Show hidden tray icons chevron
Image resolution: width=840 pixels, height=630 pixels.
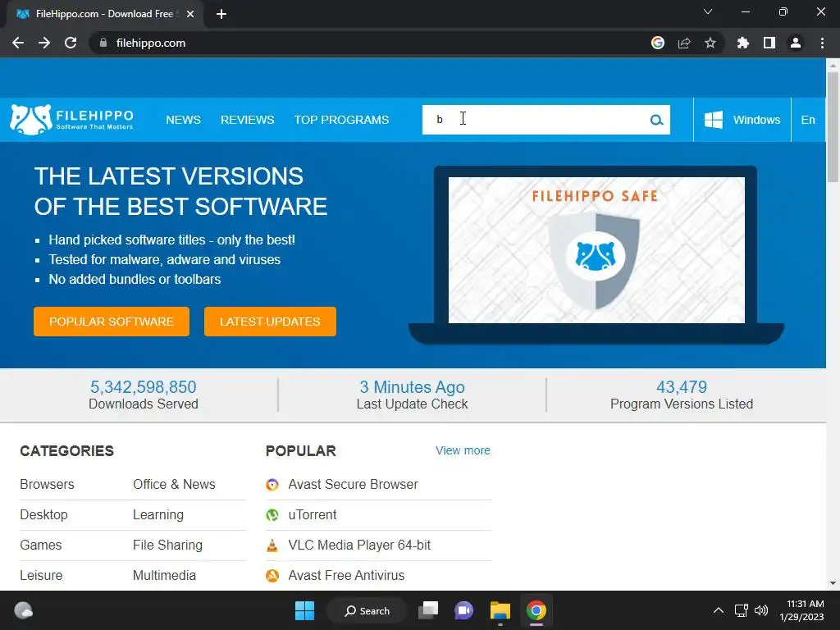tap(719, 610)
